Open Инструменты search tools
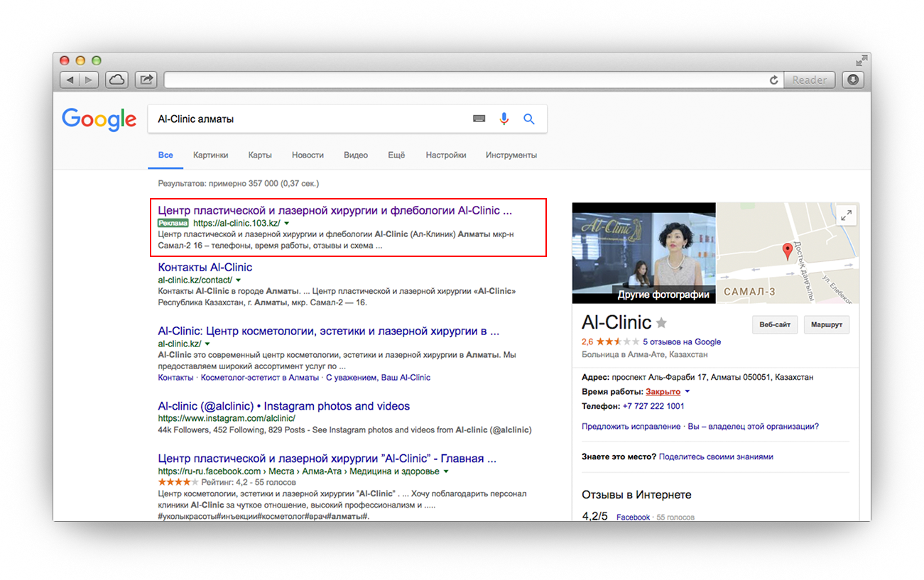Image resolution: width=924 pixels, height=580 pixels. 511,155
